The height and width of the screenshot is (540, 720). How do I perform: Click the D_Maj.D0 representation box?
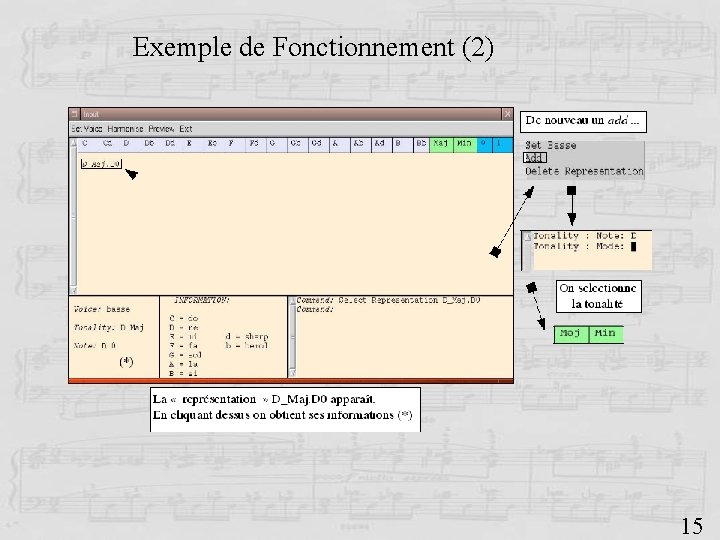[101, 163]
